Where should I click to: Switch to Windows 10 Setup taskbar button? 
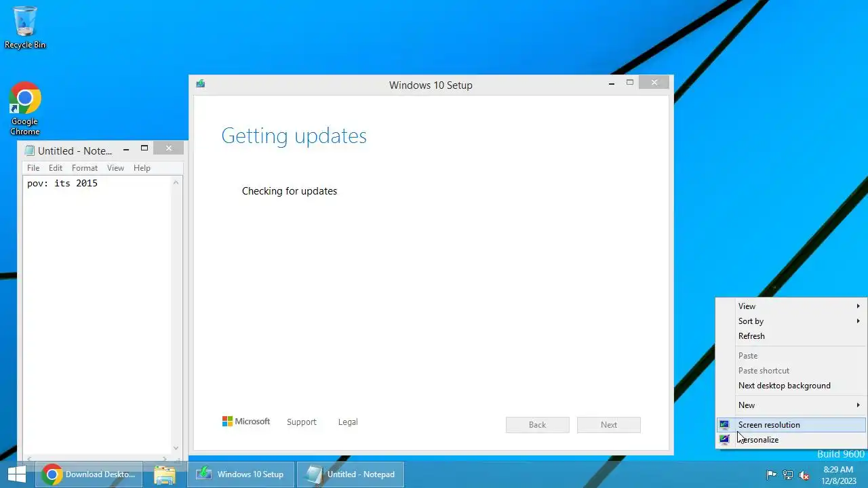coord(241,474)
